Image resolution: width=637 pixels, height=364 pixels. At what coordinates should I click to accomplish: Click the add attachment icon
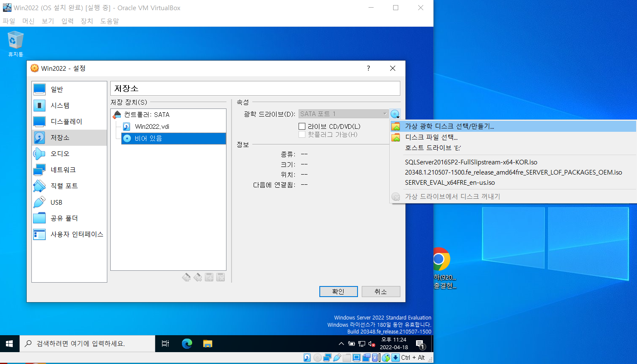tap(209, 277)
